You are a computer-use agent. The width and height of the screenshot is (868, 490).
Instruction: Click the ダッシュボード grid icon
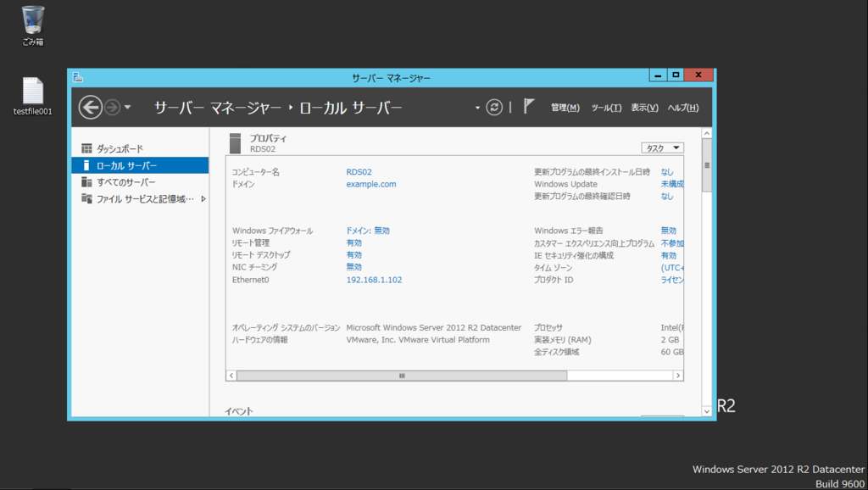coord(86,148)
